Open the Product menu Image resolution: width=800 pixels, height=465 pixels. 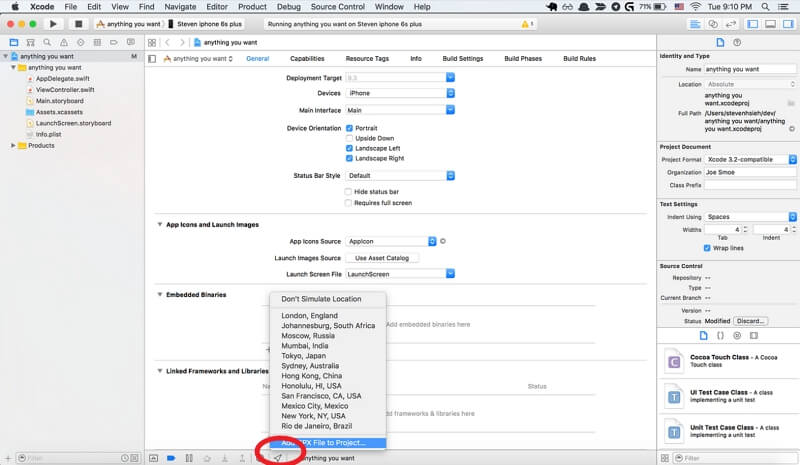coord(252,7)
